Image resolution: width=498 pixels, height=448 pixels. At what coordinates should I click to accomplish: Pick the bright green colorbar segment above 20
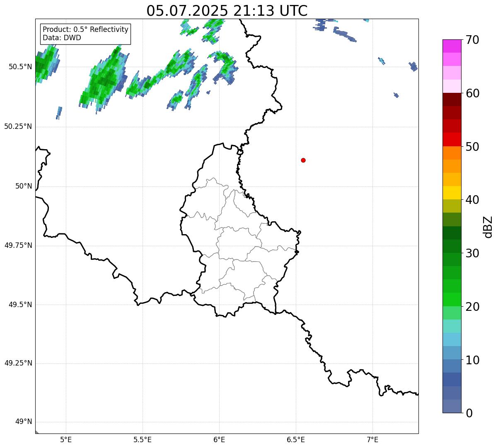click(452, 299)
